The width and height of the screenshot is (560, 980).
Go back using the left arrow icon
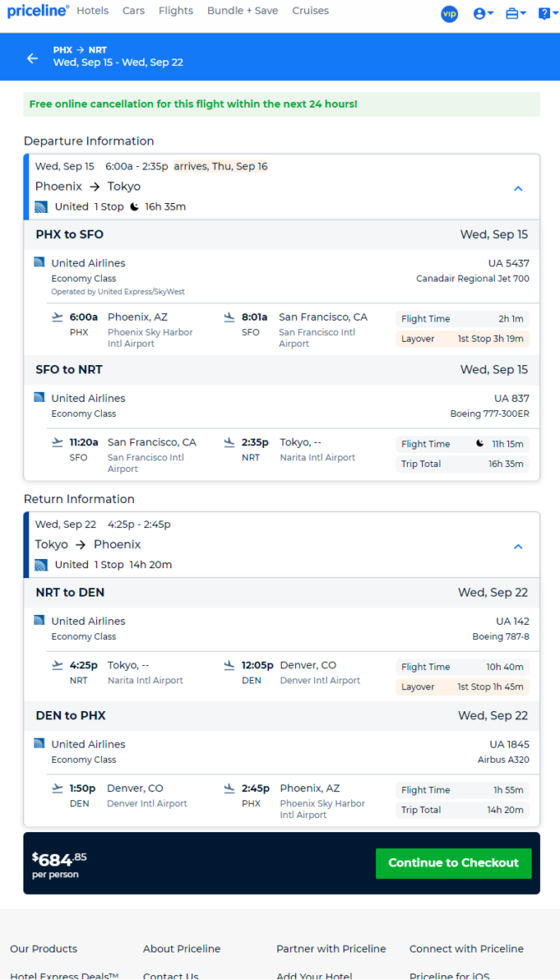tap(33, 58)
